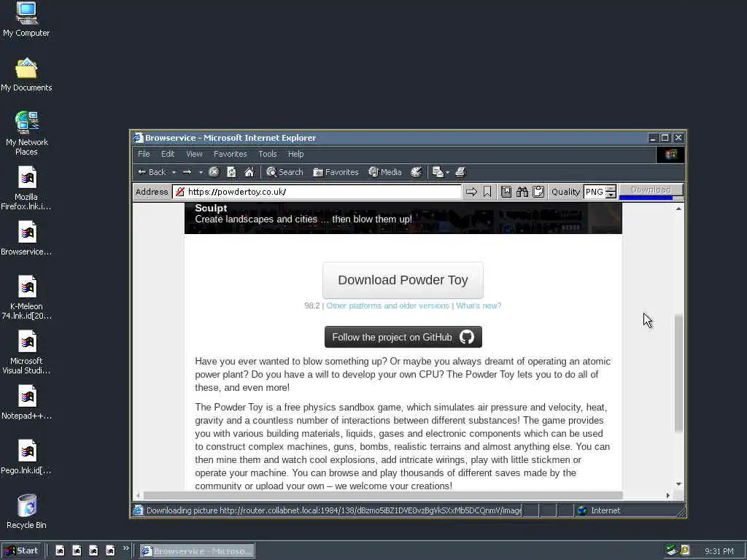This screenshot has width=747, height=560.
Task: Open the Search pane from toolbar
Action: point(285,172)
